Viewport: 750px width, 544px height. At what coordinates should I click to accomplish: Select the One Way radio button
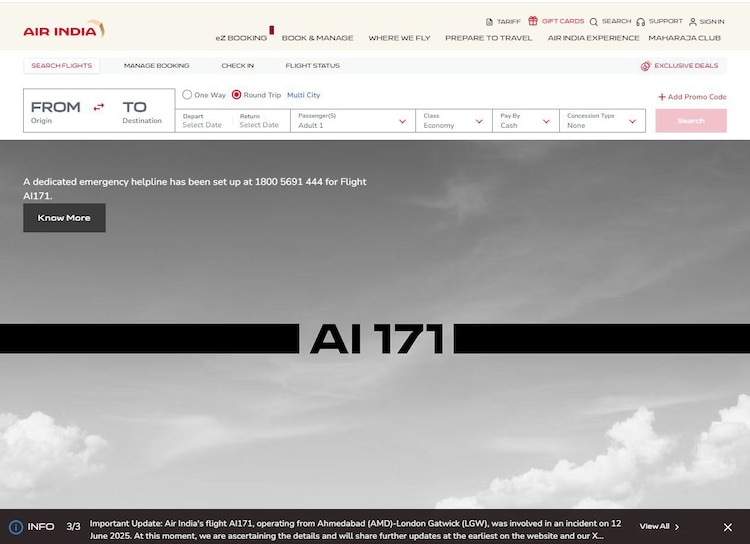[187, 95]
